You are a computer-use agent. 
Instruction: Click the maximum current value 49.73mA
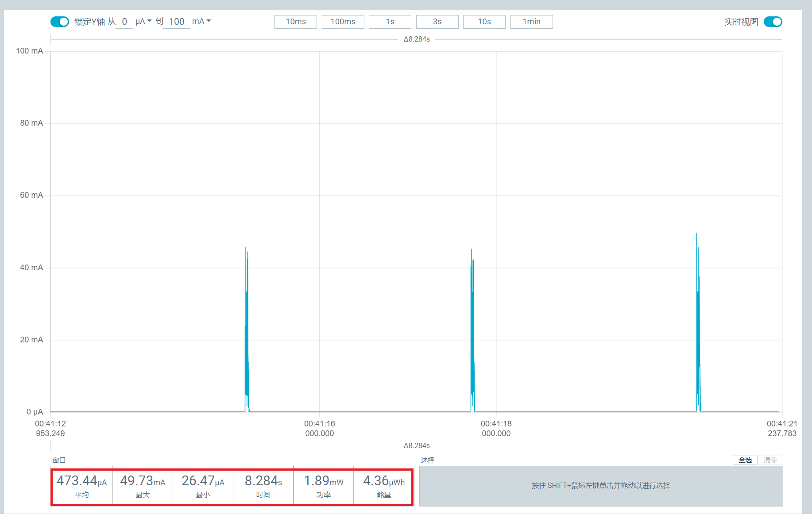pos(143,481)
